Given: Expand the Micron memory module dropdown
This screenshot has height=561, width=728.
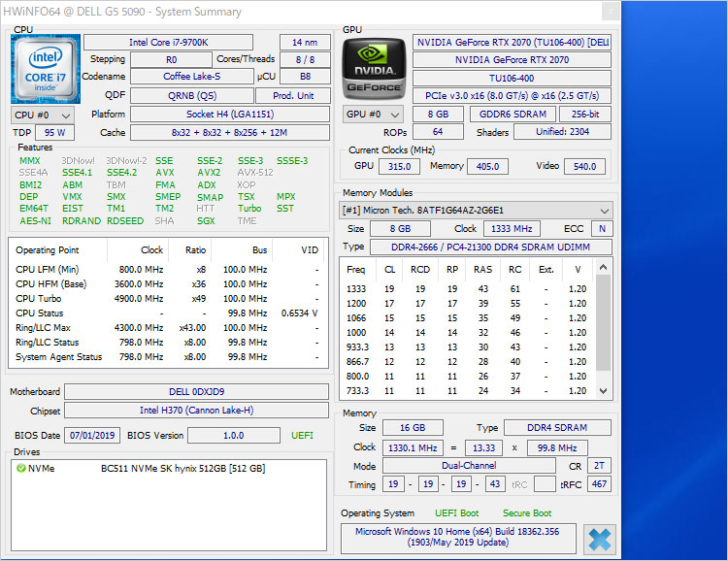Looking at the screenshot, I should pos(476,211).
